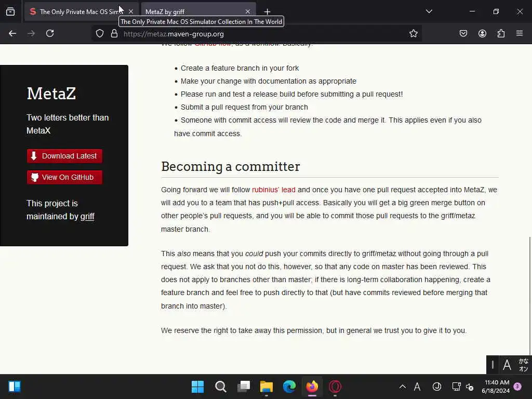532x399 pixels.
Task: Bookmark this page with star icon
Action: tap(413, 34)
